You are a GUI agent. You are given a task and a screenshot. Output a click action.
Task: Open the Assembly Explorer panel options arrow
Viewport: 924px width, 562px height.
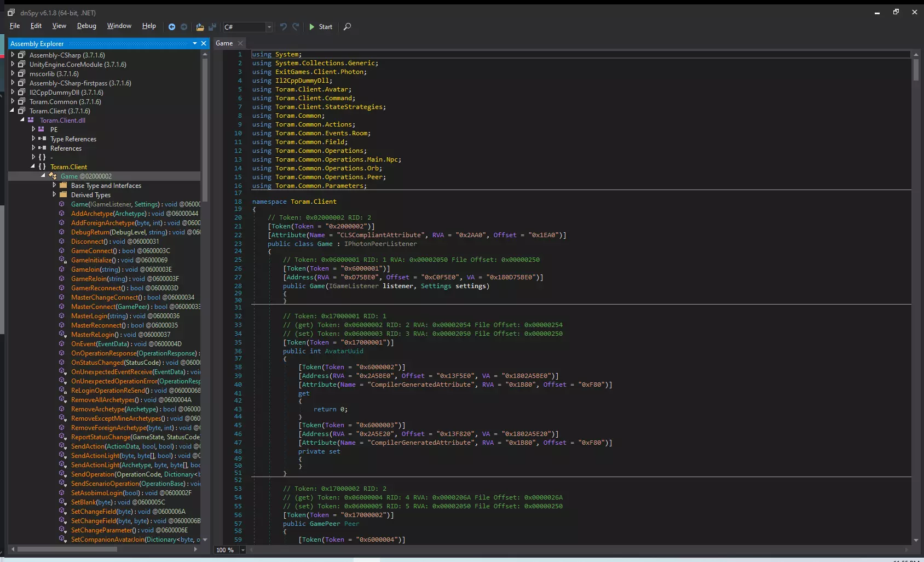[194, 43]
